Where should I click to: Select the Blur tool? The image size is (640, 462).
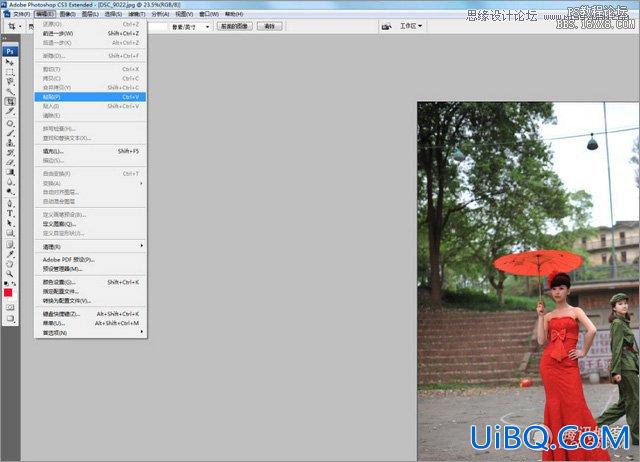[10, 182]
